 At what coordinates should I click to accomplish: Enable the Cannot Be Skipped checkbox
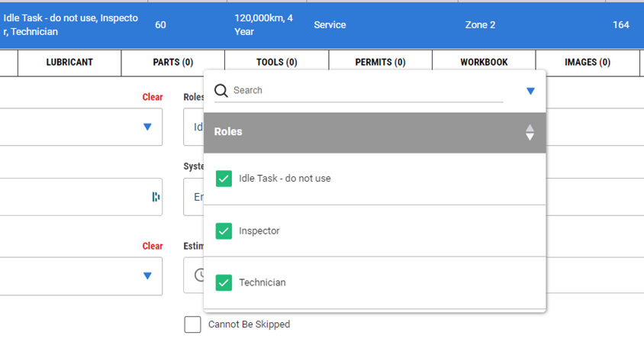[x=192, y=324]
